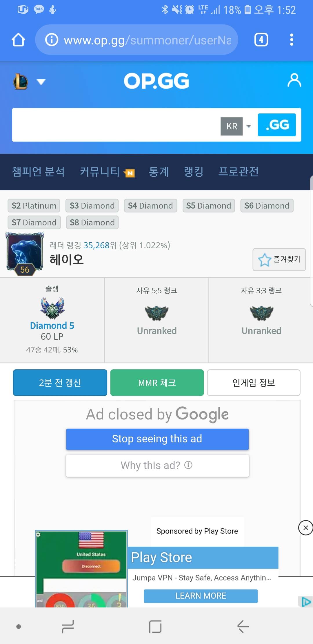
Task: Close the Play Store ad with X
Action: click(305, 528)
